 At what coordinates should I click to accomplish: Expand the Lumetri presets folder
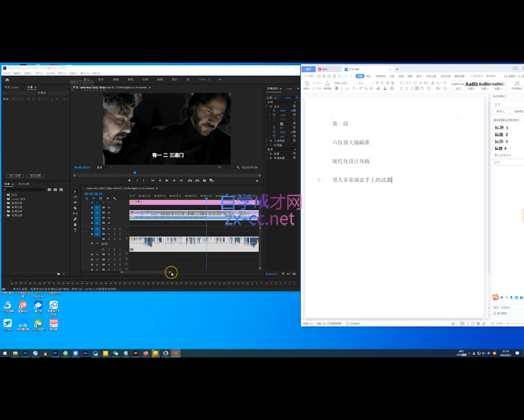[x=5, y=199]
